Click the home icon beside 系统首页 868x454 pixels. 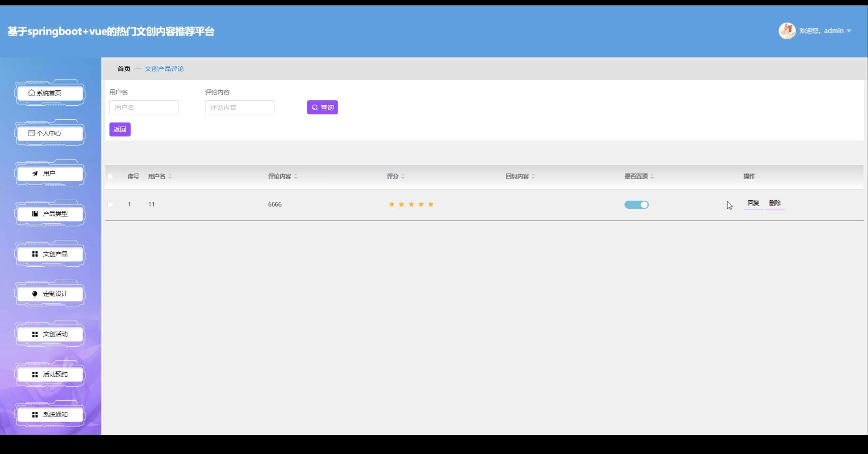tap(32, 93)
